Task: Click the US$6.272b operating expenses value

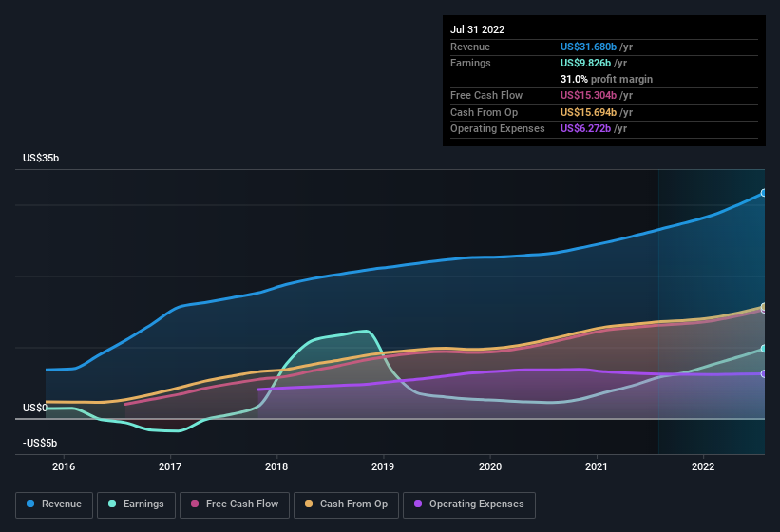Action: pyautogui.click(x=585, y=129)
